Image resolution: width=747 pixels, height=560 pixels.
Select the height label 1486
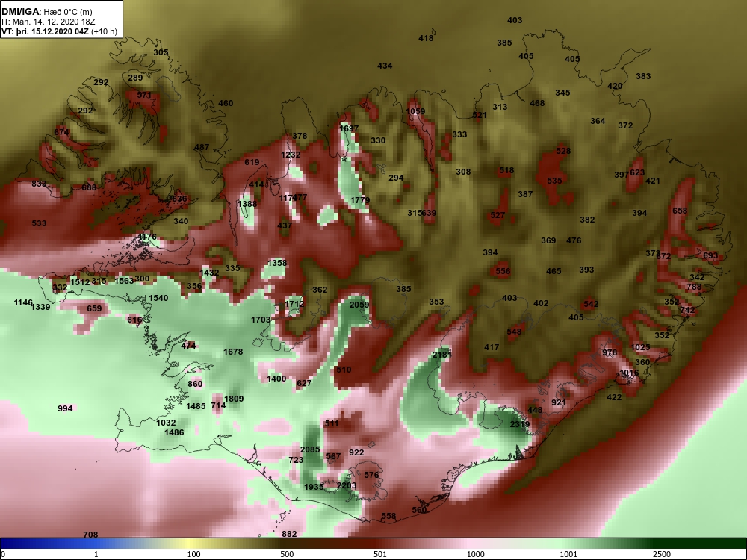point(174,432)
